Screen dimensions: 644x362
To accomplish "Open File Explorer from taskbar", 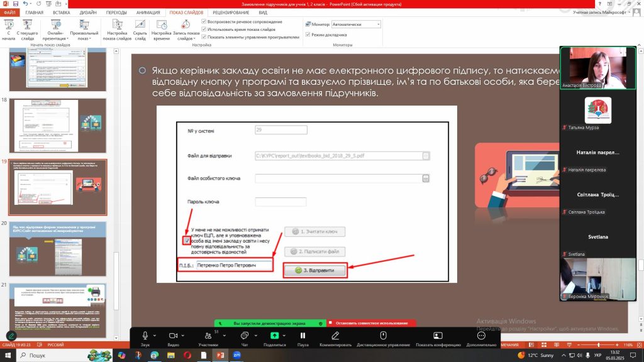I will [171, 355].
